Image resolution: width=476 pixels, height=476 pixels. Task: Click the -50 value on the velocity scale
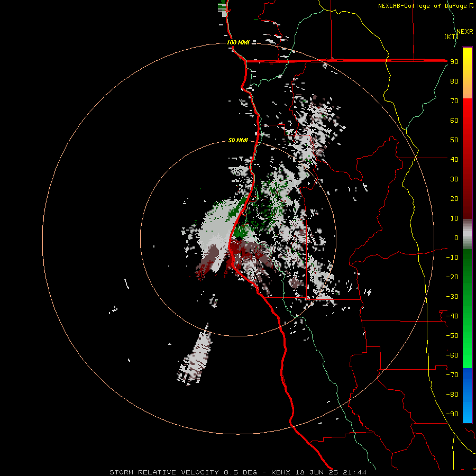tap(452, 336)
